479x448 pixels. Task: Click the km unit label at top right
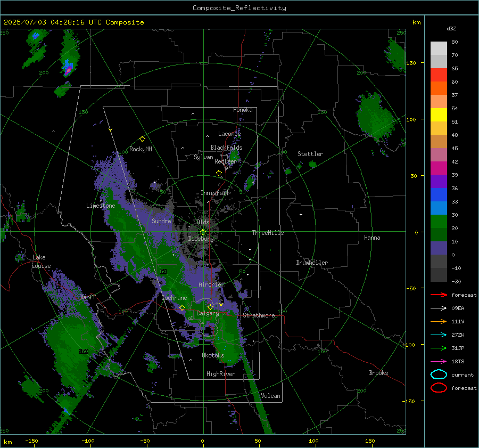pos(416,22)
